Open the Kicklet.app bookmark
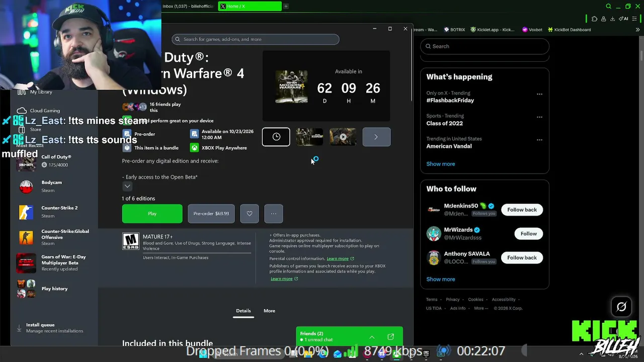 click(493, 30)
